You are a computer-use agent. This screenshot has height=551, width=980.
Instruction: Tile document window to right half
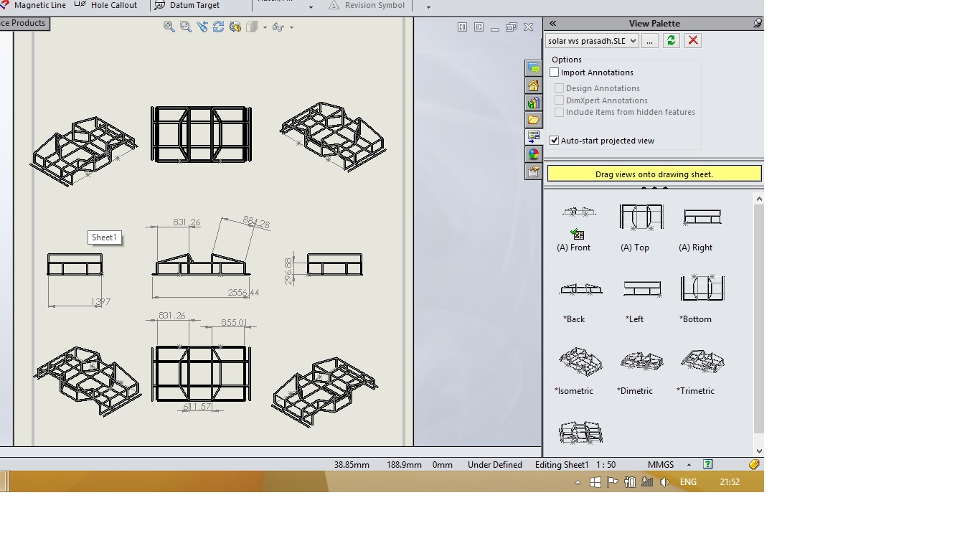[479, 27]
